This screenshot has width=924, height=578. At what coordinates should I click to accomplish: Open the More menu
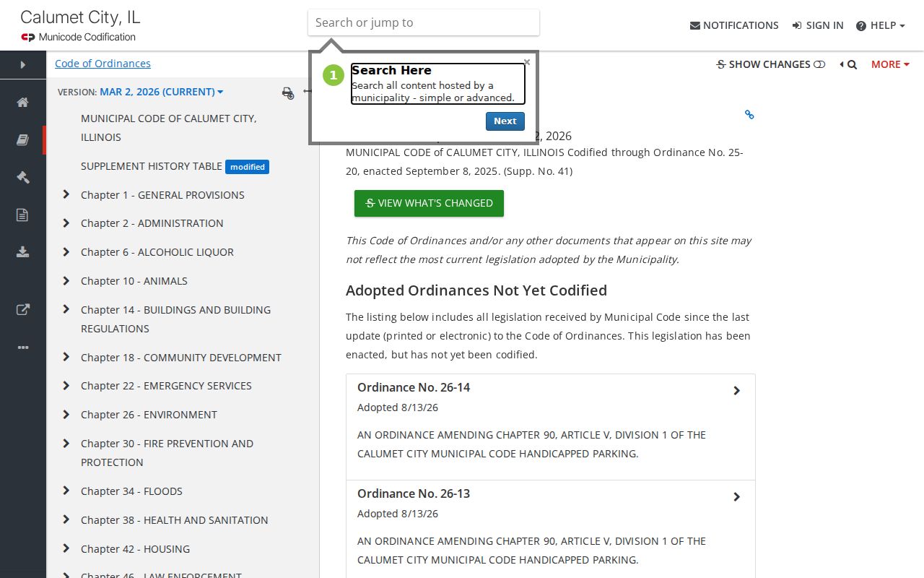click(x=890, y=64)
